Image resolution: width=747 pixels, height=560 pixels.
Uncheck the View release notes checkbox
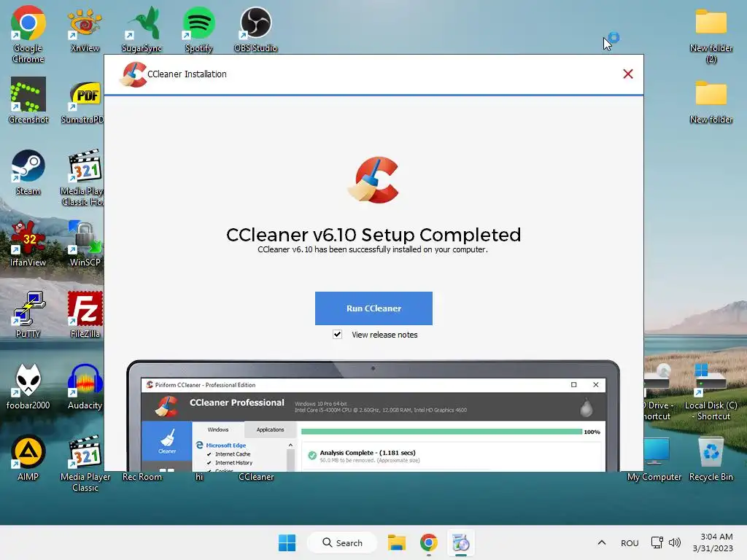pos(337,334)
